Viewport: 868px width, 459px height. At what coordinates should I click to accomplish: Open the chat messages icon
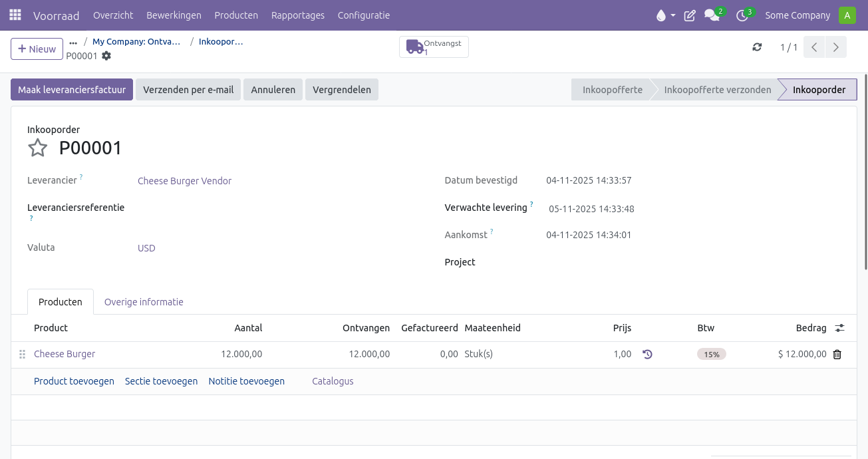coord(711,15)
